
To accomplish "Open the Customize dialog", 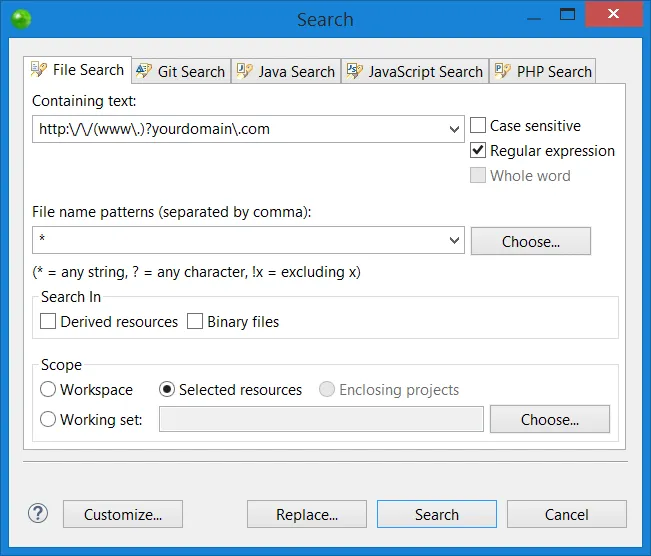I will 123,514.
